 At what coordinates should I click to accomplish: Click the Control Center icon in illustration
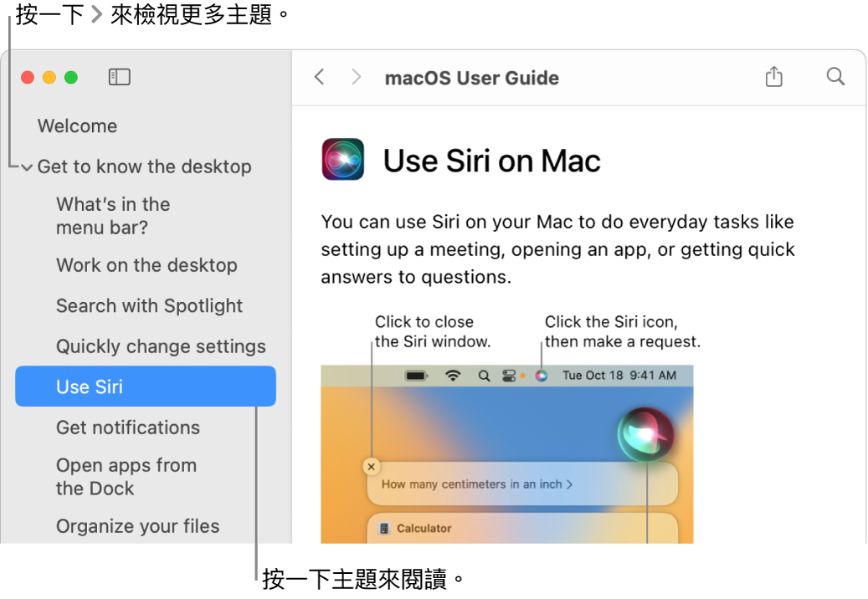(x=509, y=376)
